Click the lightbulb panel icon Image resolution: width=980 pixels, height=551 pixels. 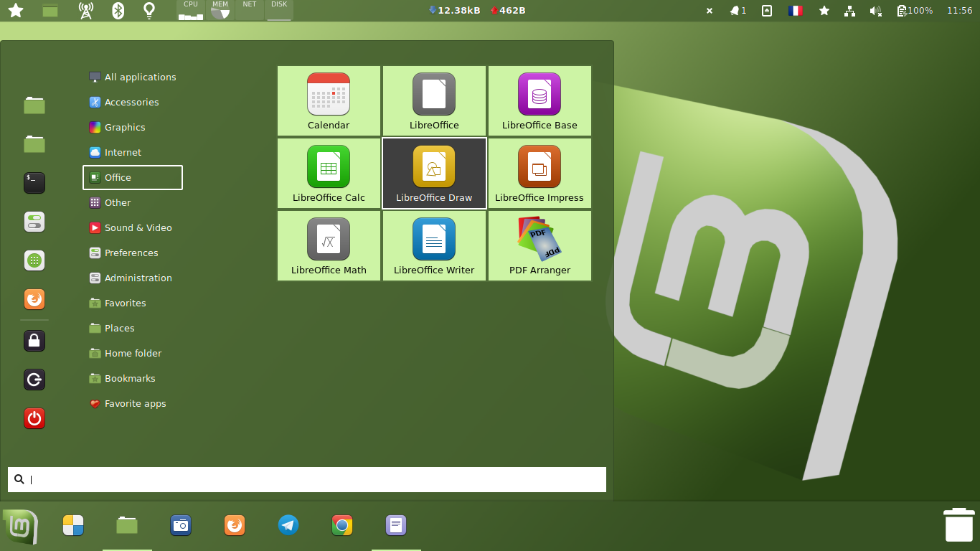pyautogui.click(x=149, y=10)
